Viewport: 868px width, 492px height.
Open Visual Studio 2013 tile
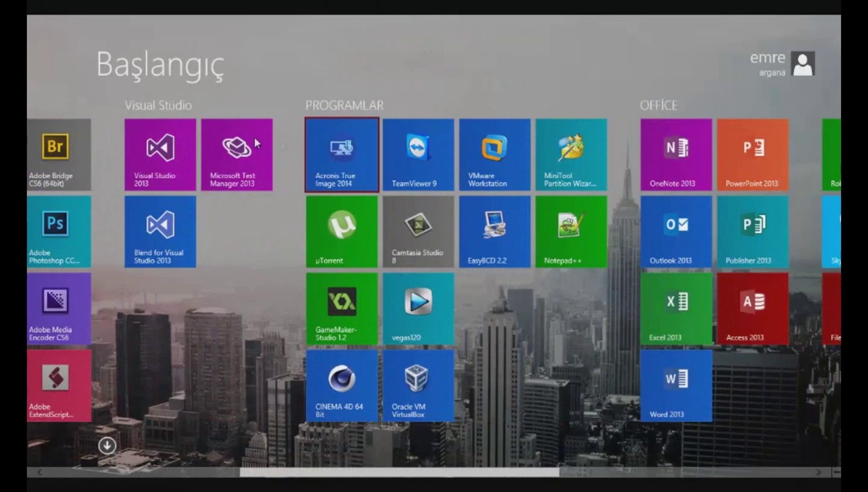[160, 155]
